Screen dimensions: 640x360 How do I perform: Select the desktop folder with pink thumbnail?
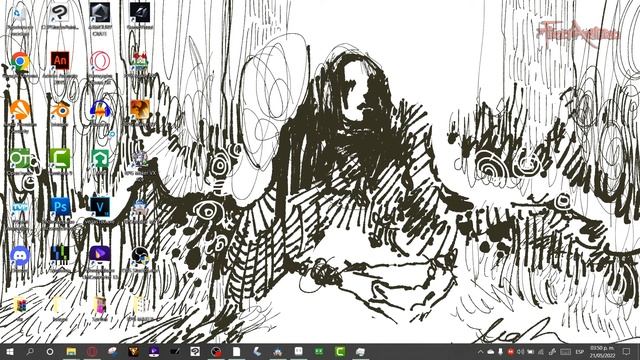tap(100, 305)
